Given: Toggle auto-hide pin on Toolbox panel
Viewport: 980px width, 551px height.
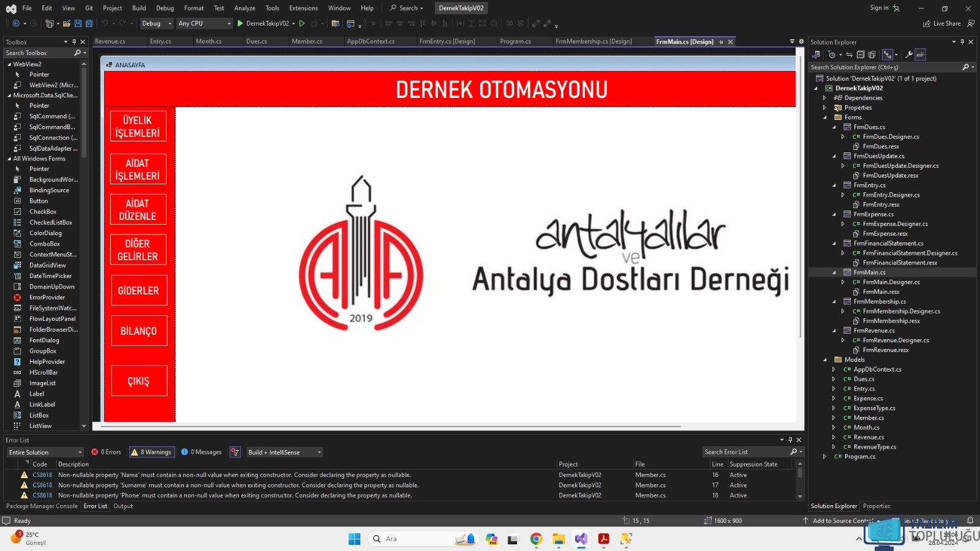Looking at the screenshot, I should (74, 42).
